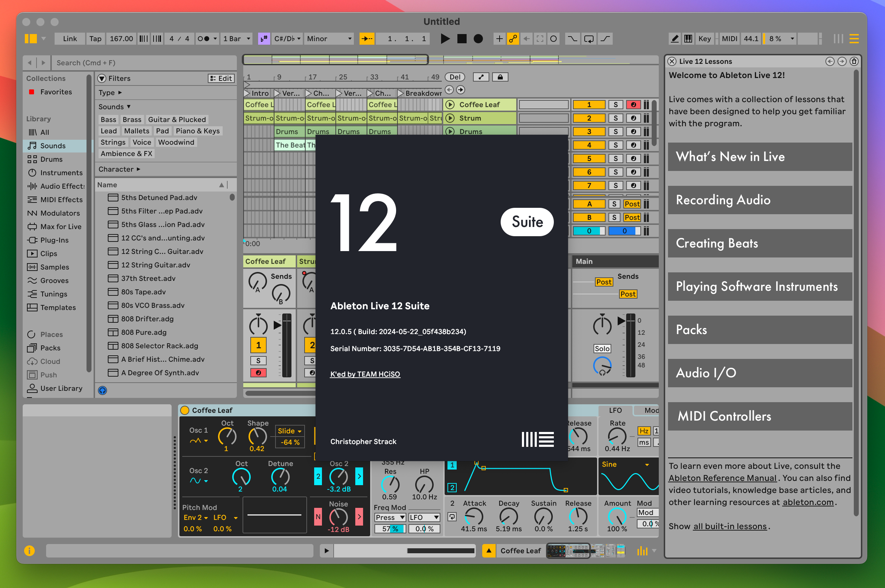Select the Ambience & FX tag
885x588 pixels.
point(126,154)
